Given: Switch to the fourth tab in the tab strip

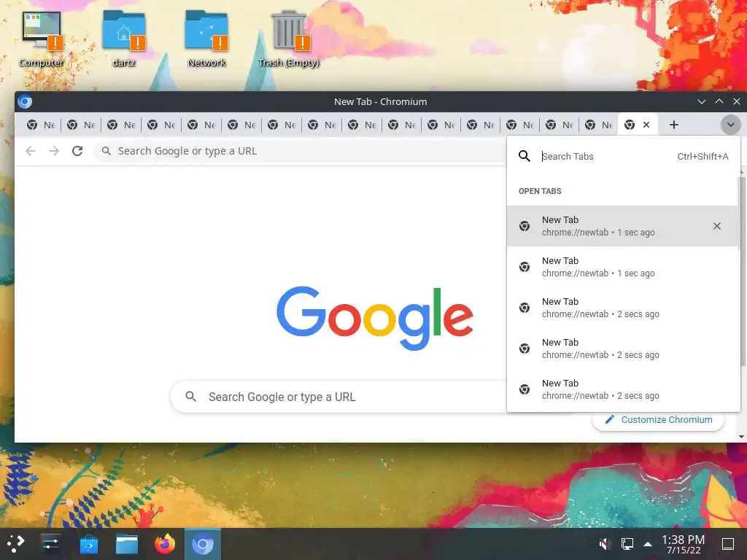Looking at the screenshot, I should [161, 125].
